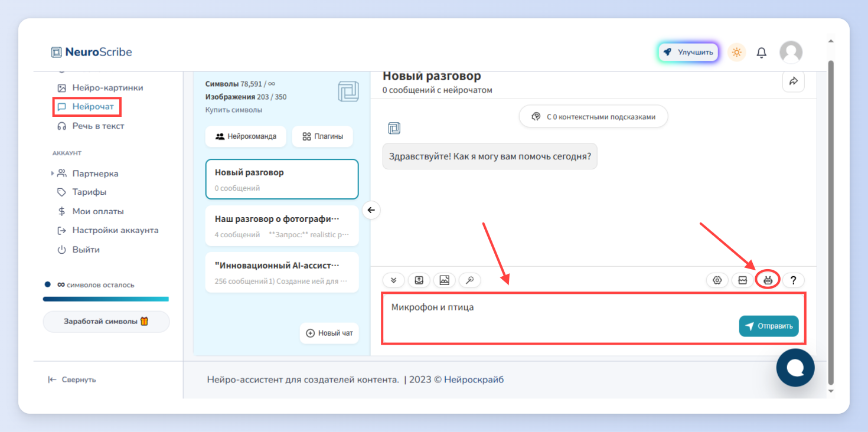Click the NeuroScribe logo

pos(92,52)
